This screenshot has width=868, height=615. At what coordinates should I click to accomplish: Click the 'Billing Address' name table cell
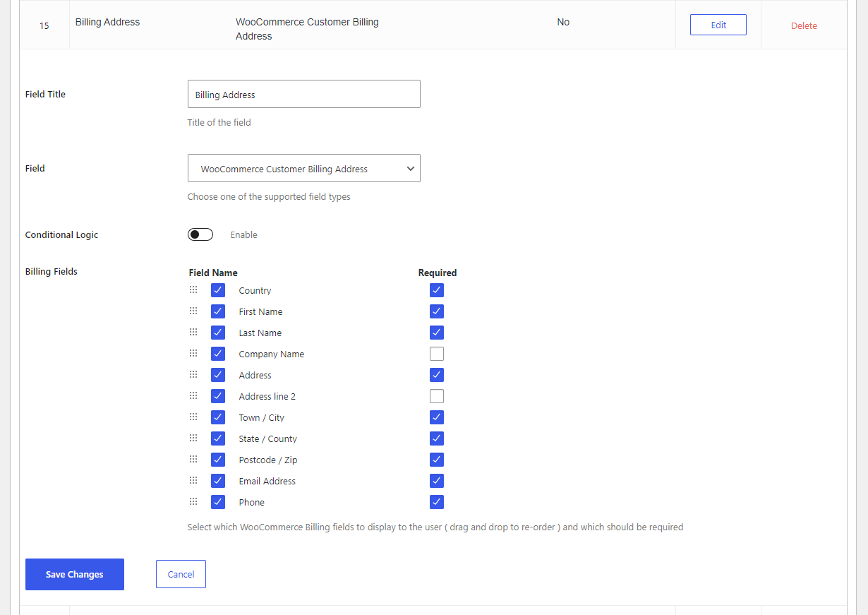point(107,22)
